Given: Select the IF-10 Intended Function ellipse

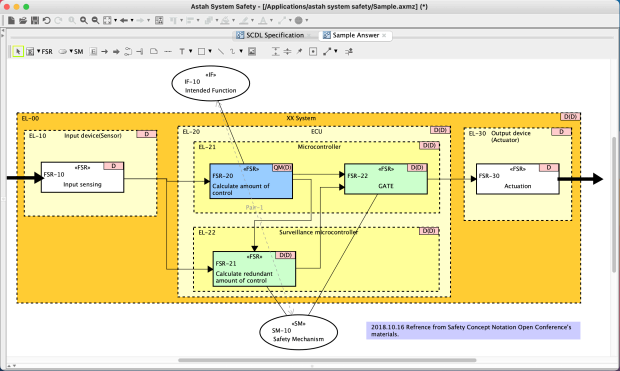Looking at the screenshot, I should (211, 83).
